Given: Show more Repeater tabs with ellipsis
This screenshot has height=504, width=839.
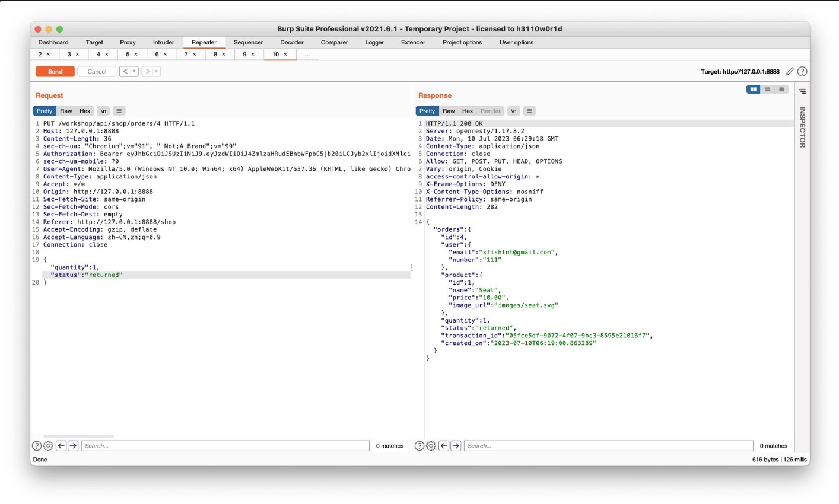Looking at the screenshot, I should tap(307, 55).
